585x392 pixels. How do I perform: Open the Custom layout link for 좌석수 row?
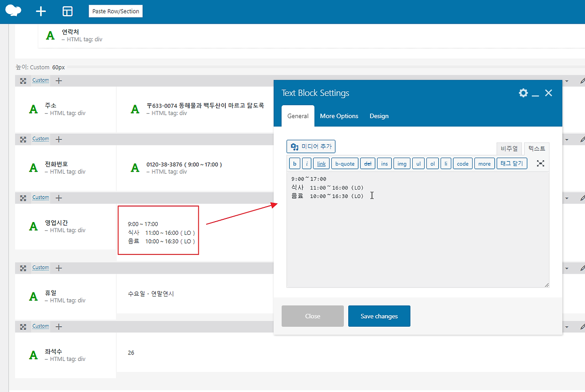click(x=41, y=326)
